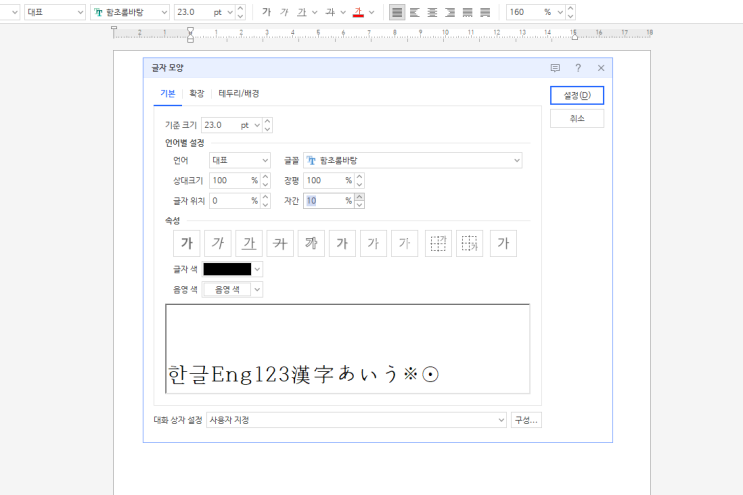
Task: Click the toolbar font size field 23.0
Action: pyautogui.click(x=193, y=12)
